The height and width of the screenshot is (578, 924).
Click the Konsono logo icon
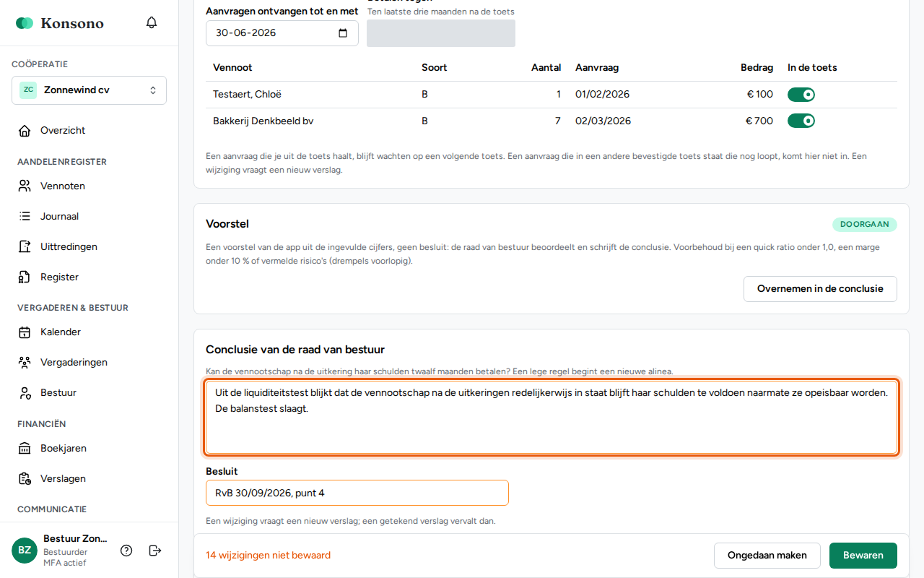tap(25, 23)
